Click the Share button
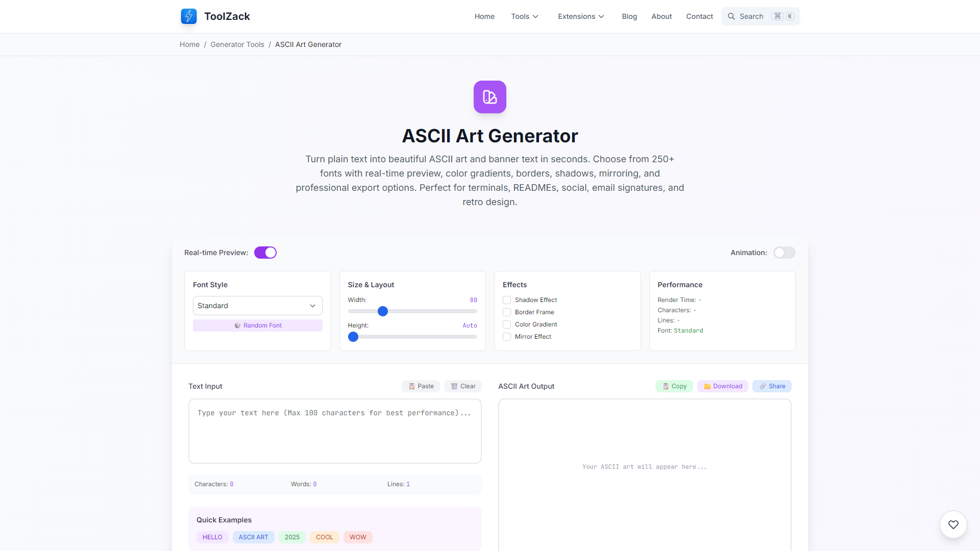The image size is (980, 551). point(772,386)
